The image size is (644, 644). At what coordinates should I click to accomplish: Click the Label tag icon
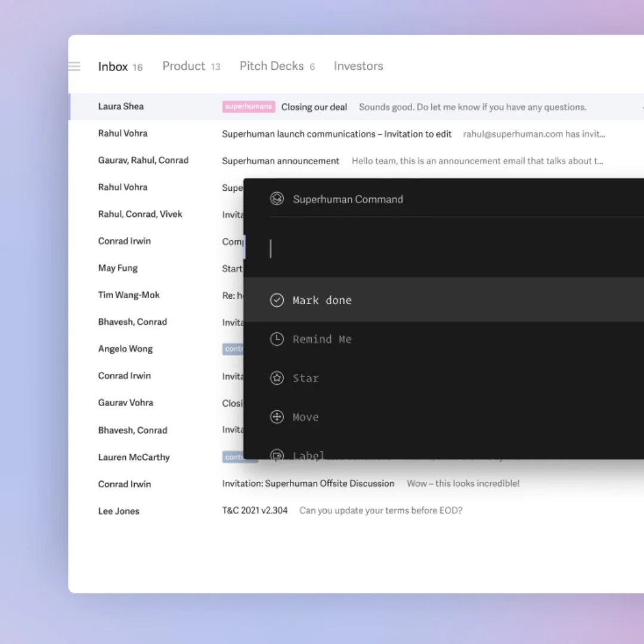point(277,454)
